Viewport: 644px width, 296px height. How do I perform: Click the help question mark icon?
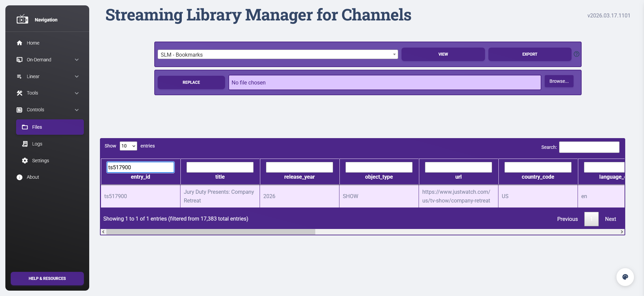point(576,54)
